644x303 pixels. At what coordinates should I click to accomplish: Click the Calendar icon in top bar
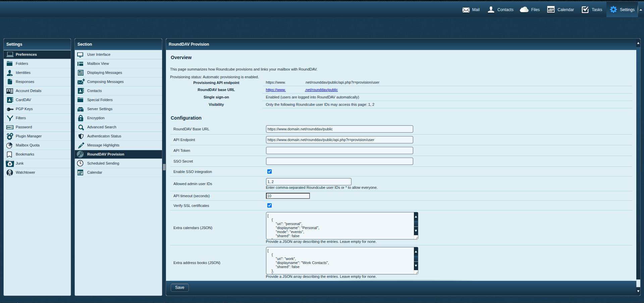[551, 10]
